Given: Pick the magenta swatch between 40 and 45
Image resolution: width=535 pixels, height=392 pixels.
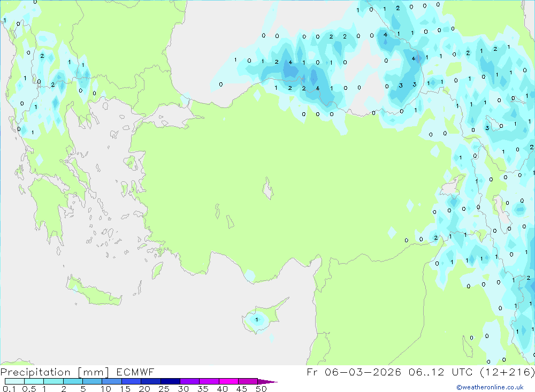Looking at the screenshot, I should tap(228, 381).
